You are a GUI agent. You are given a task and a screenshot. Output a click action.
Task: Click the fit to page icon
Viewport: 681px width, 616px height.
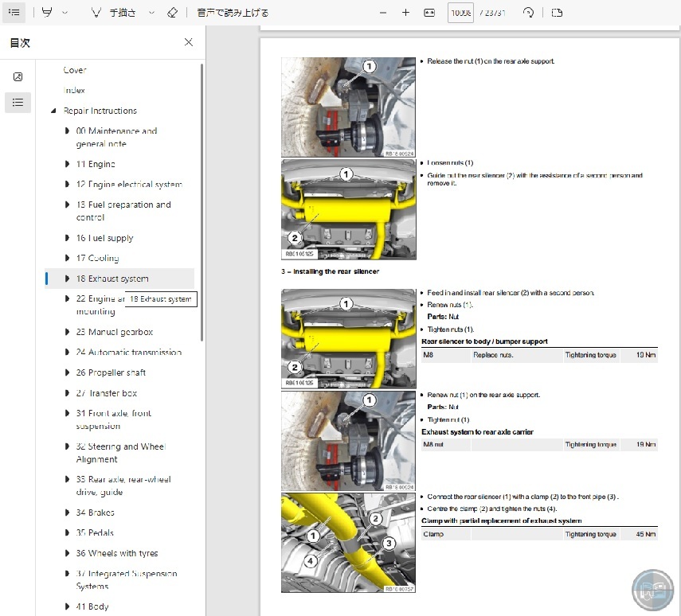click(429, 13)
